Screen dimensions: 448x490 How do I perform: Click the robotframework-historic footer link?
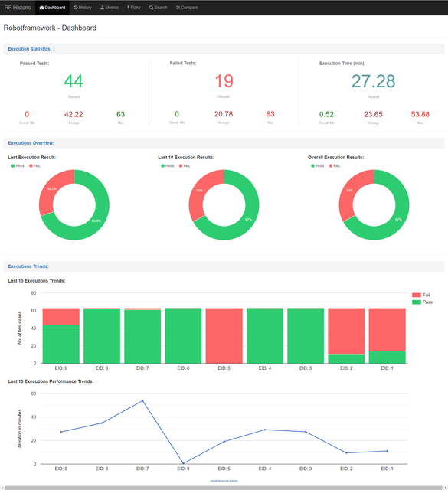[224, 481]
